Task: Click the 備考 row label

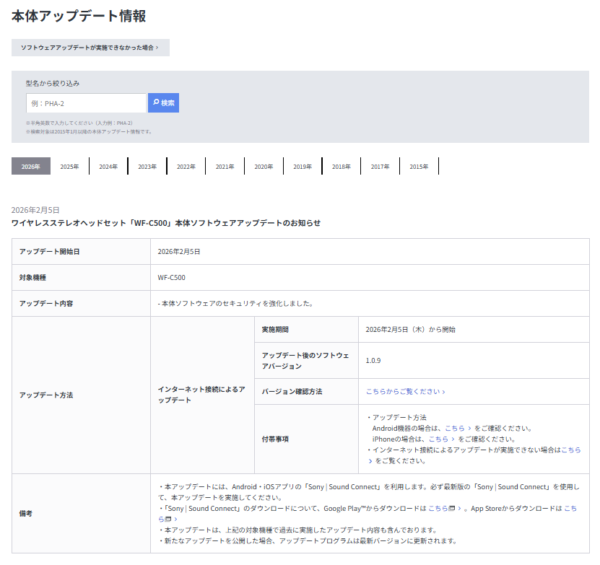Action: (26, 513)
